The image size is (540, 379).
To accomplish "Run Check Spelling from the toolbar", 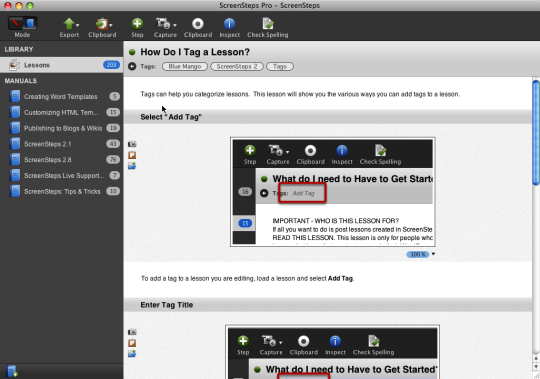I will (x=268, y=24).
